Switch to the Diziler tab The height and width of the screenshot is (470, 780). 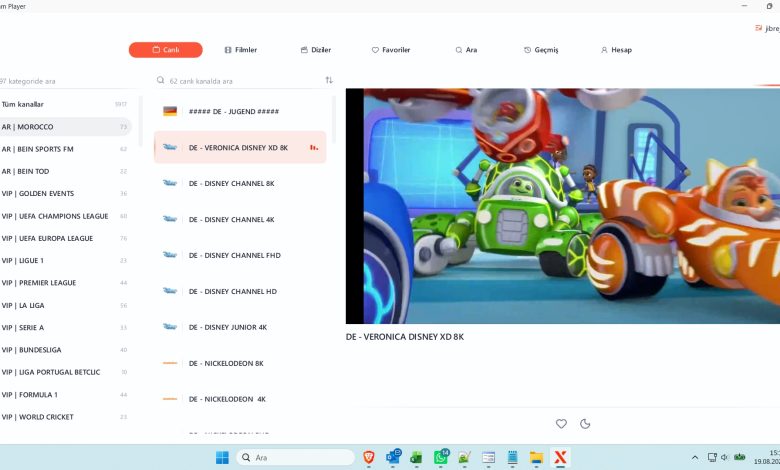(x=316, y=50)
